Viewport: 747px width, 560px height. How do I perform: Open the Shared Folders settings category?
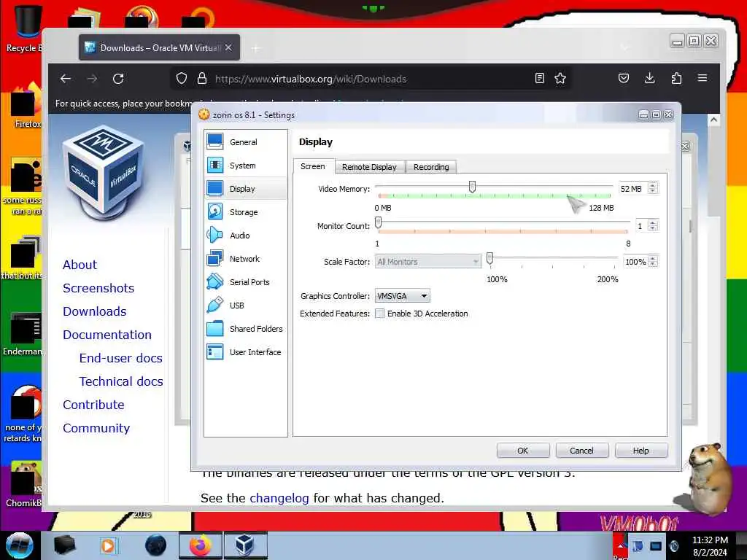coord(245,329)
